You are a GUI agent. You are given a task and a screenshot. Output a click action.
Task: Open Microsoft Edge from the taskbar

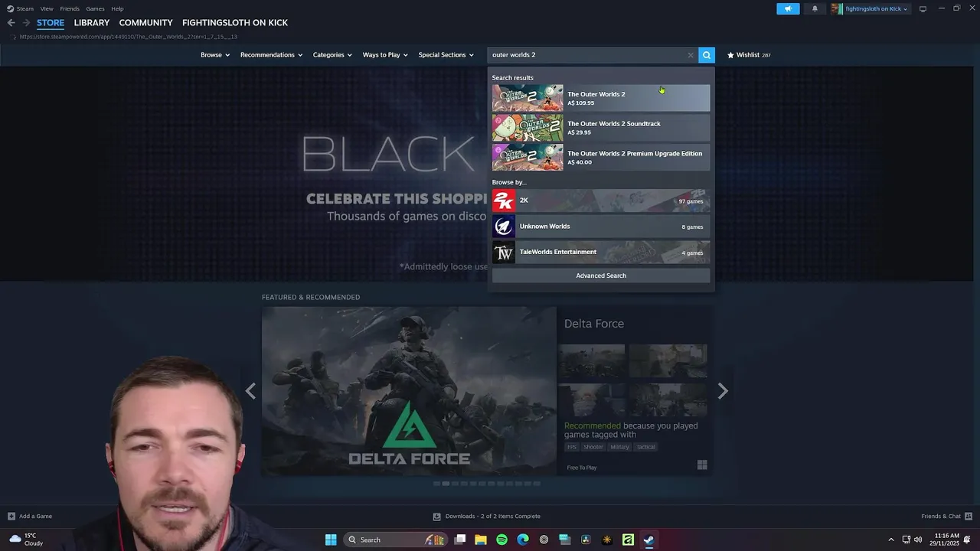523,540
